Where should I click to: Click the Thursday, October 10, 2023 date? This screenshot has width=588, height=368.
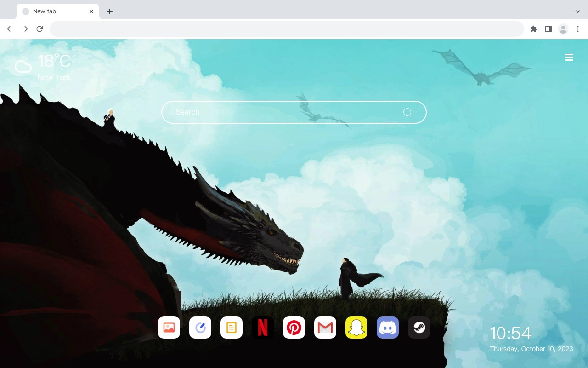tap(531, 349)
